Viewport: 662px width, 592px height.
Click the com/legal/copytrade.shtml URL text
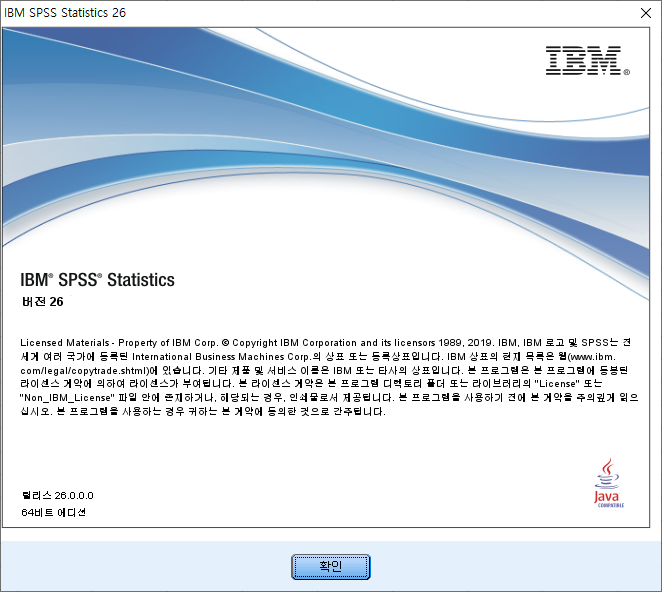[x=84, y=370]
